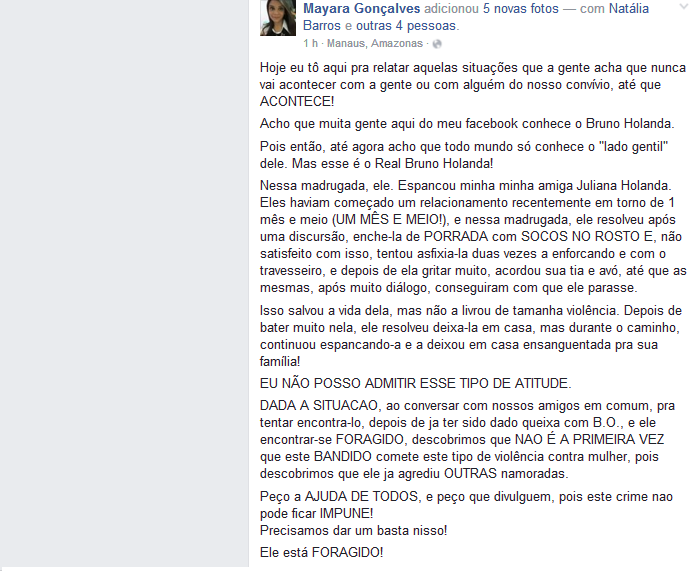Screen dimensions: 695x571
Task: Select the line mentioning facebook conhece Bruno
Action: pyautogui.click(x=467, y=124)
